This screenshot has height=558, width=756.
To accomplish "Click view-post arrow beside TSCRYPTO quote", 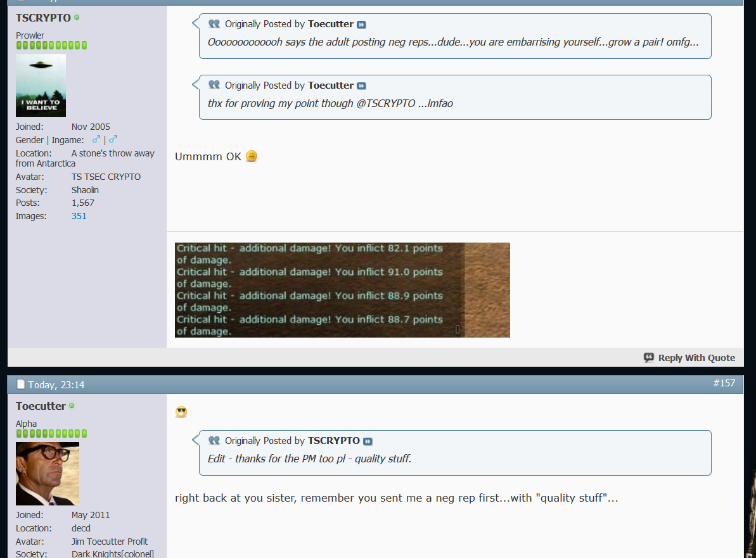I will pos(368,441).
